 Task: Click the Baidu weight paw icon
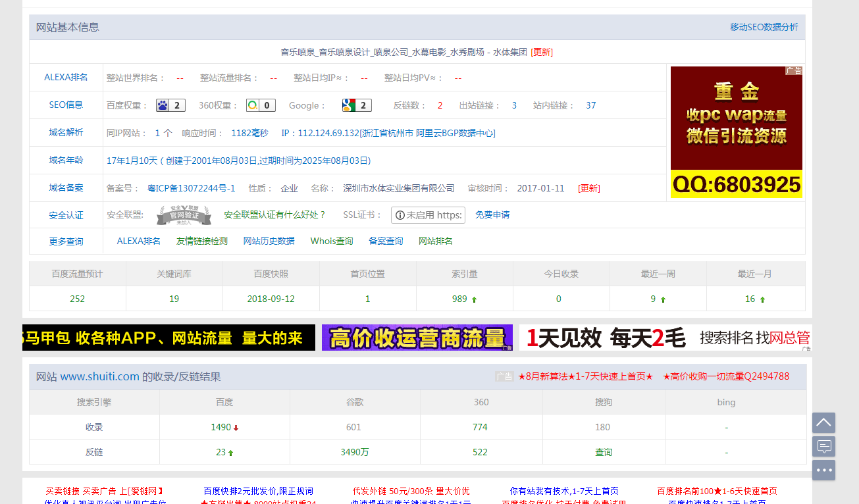163,105
